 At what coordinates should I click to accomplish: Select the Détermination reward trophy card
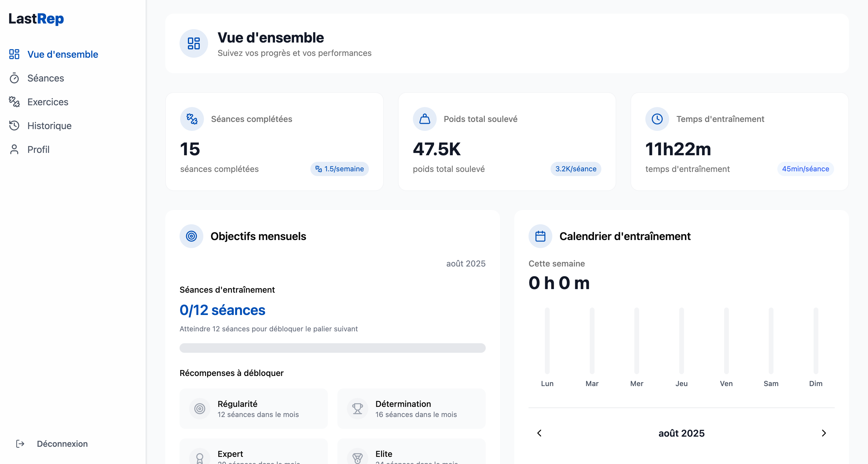tap(411, 409)
